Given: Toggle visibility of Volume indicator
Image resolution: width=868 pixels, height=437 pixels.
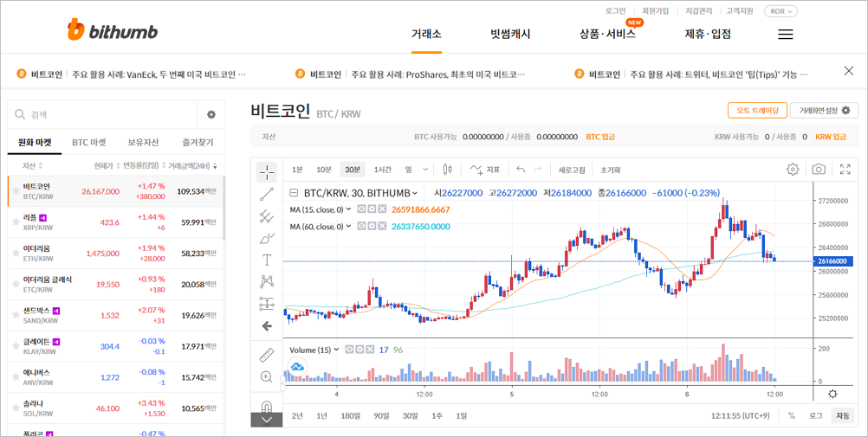Looking at the screenshot, I should click(349, 350).
